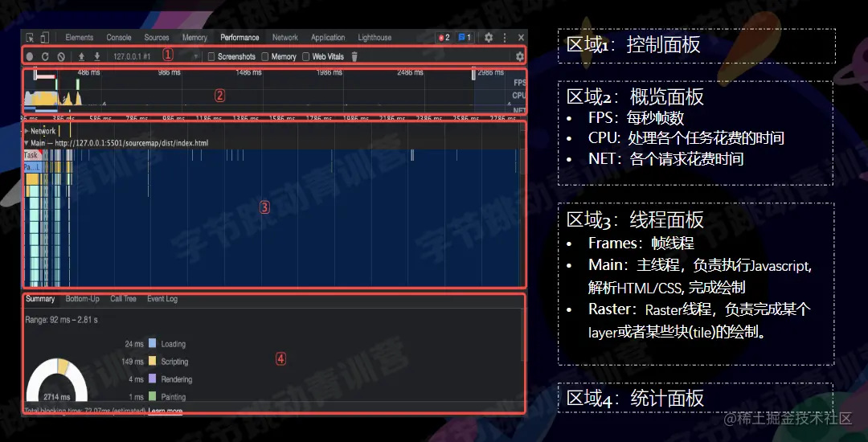Click the left overview selection handle

click(x=36, y=74)
